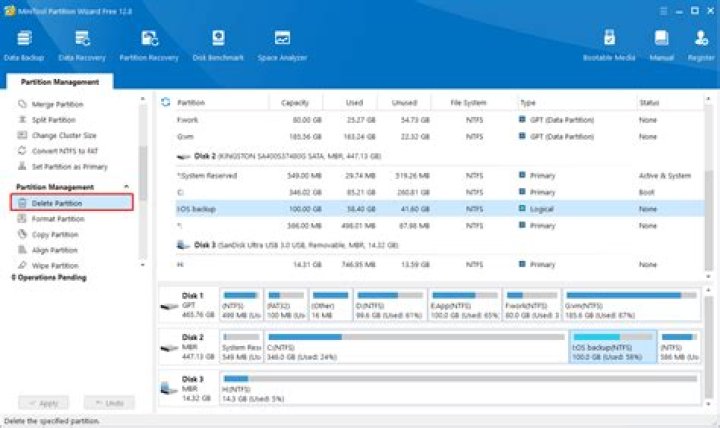720x428 pixels.
Task: Click the disk map scroll-down arrow
Action: 708,404
